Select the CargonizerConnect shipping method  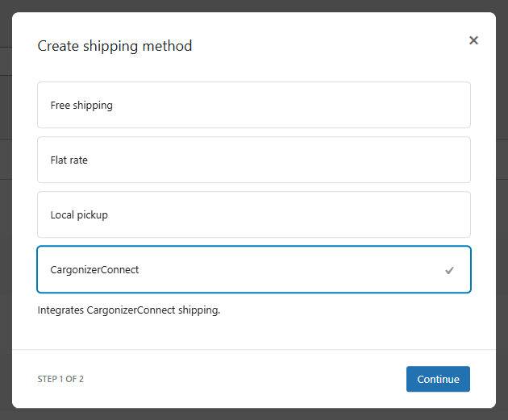click(253, 269)
